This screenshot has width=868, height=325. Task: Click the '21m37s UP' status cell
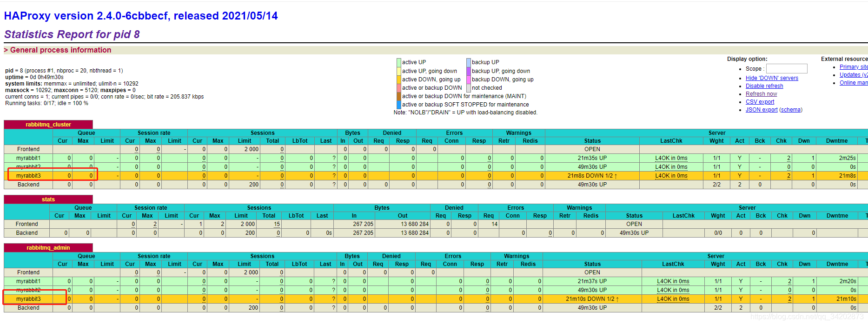click(x=592, y=281)
